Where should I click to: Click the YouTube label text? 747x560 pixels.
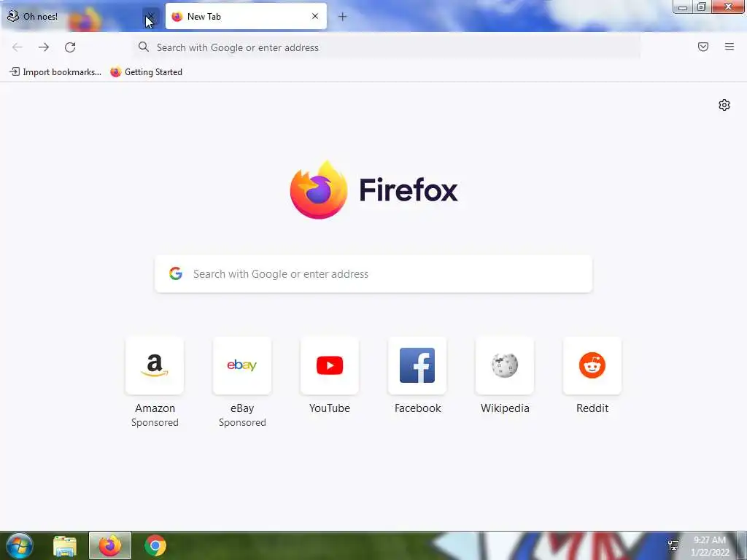(330, 408)
